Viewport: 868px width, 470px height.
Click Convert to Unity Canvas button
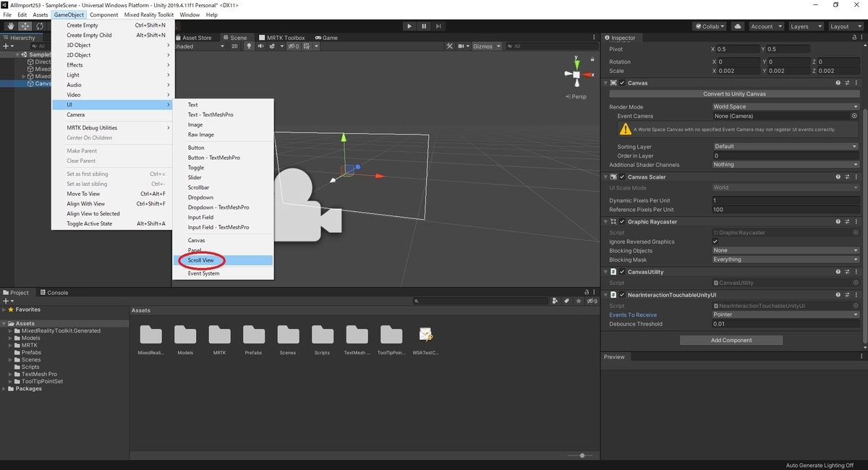(x=734, y=94)
